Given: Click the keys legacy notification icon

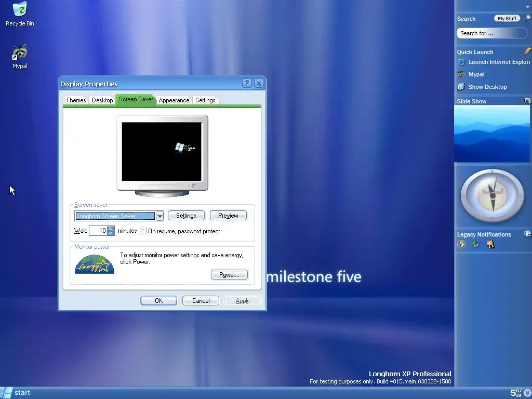Looking at the screenshot, I should pyautogui.click(x=490, y=244).
